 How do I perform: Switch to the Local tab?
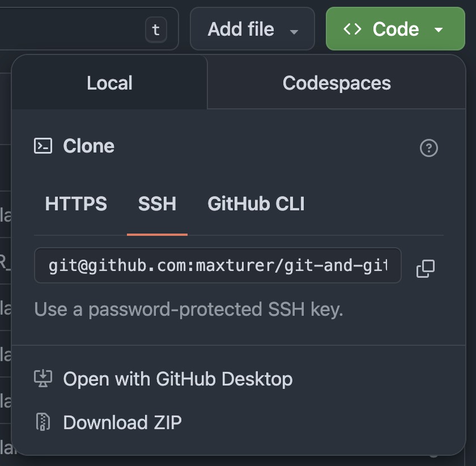[109, 83]
